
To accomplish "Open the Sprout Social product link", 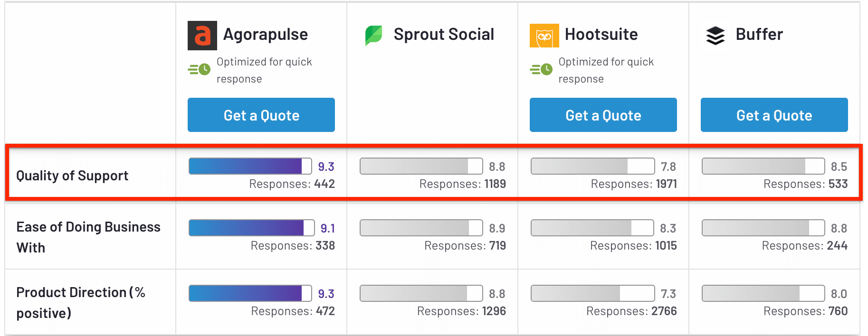I will [444, 35].
